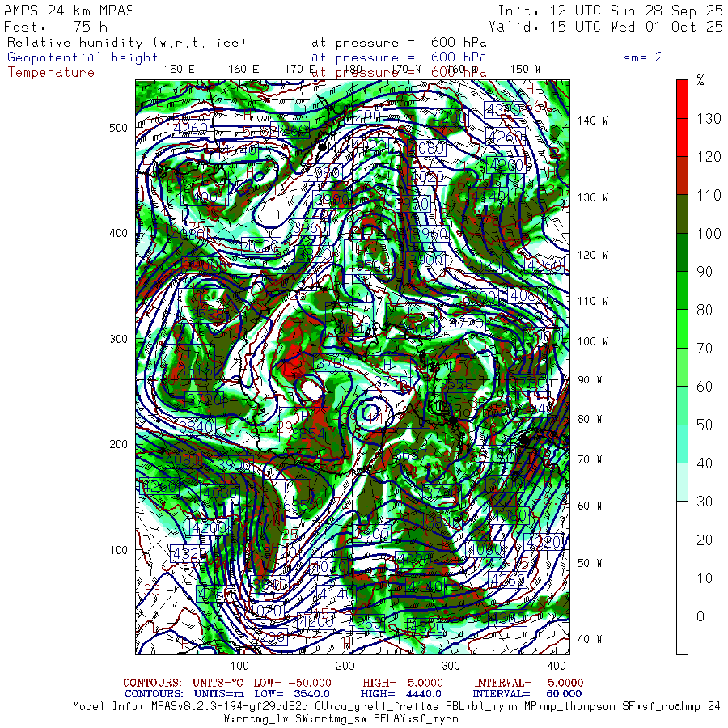Viewport: 728px width, 728px height.
Task: Click the '0' value label beside colorbar
Action: pyautogui.click(x=700, y=616)
